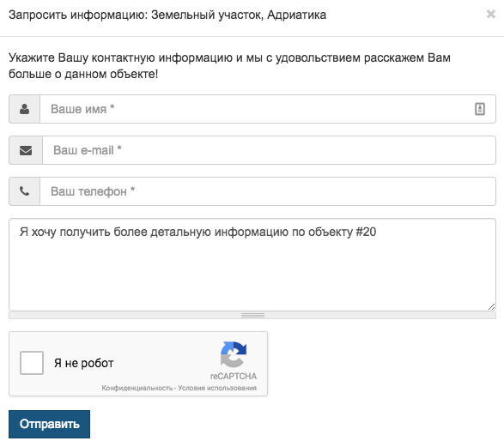
Task: Close the request information dialog
Action: (x=491, y=14)
